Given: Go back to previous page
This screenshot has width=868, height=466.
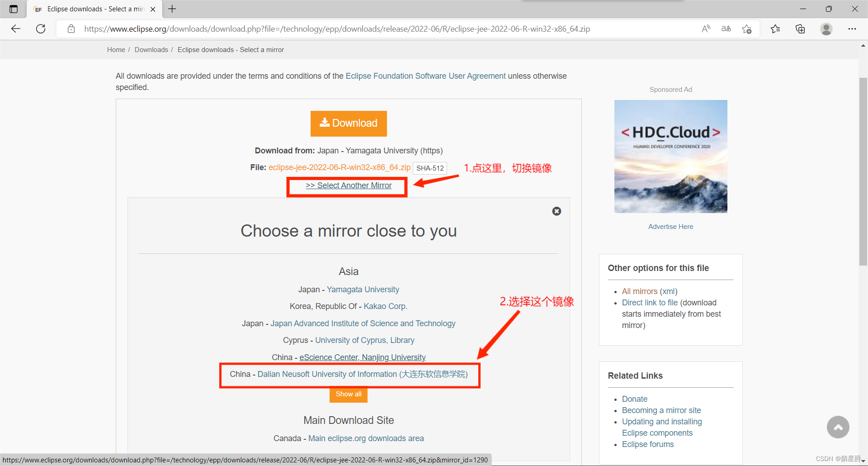Looking at the screenshot, I should (x=16, y=29).
